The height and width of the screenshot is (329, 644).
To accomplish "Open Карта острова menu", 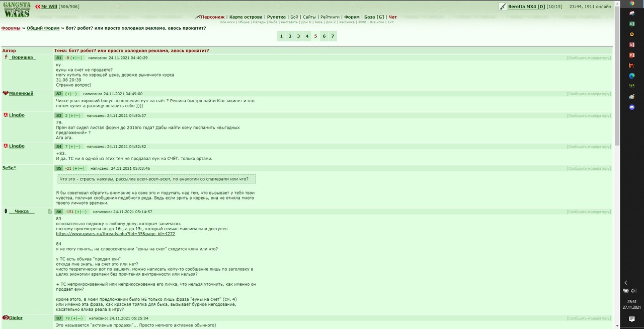I will pos(247,17).
